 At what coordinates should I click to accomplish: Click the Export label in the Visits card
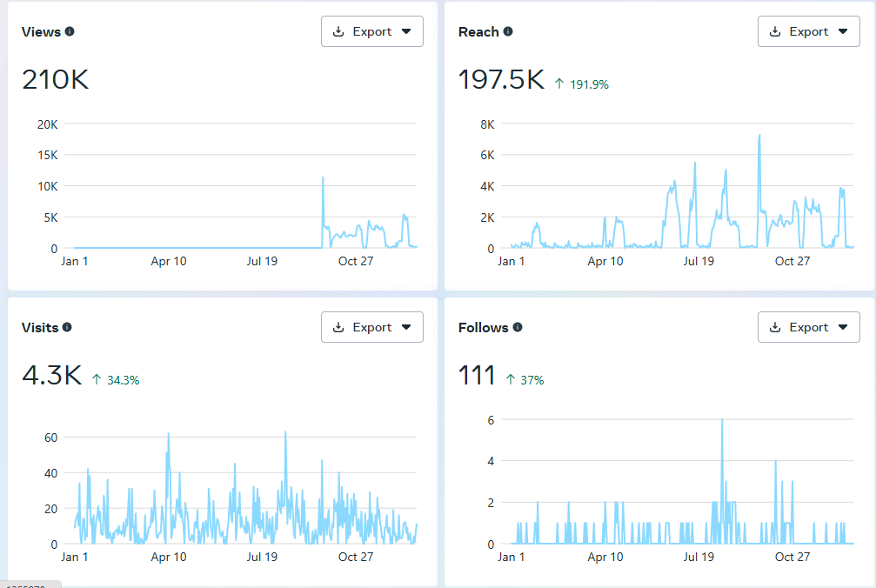(372, 327)
